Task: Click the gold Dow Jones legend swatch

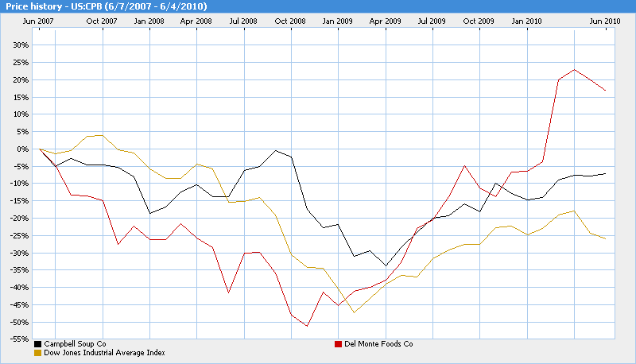Action: point(37,353)
